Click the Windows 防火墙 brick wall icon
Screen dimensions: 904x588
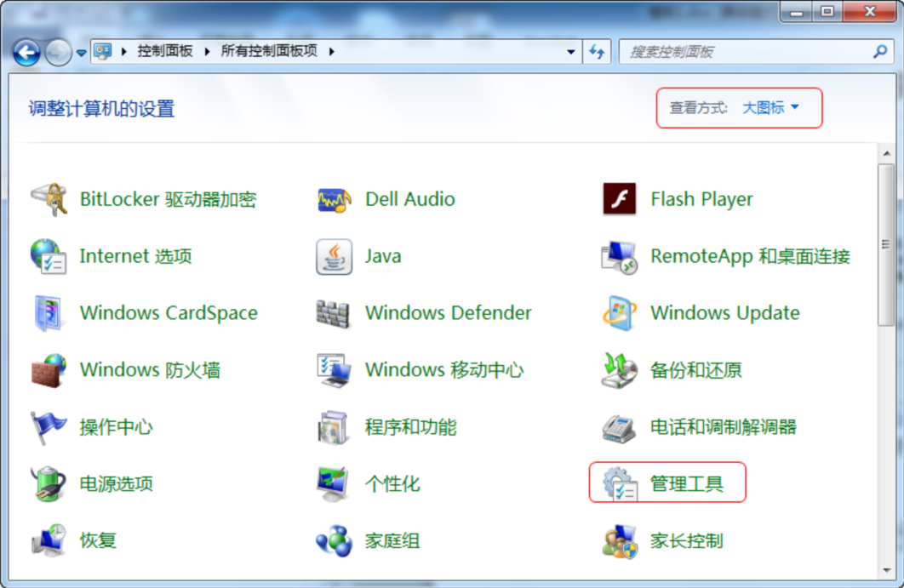[x=49, y=371]
